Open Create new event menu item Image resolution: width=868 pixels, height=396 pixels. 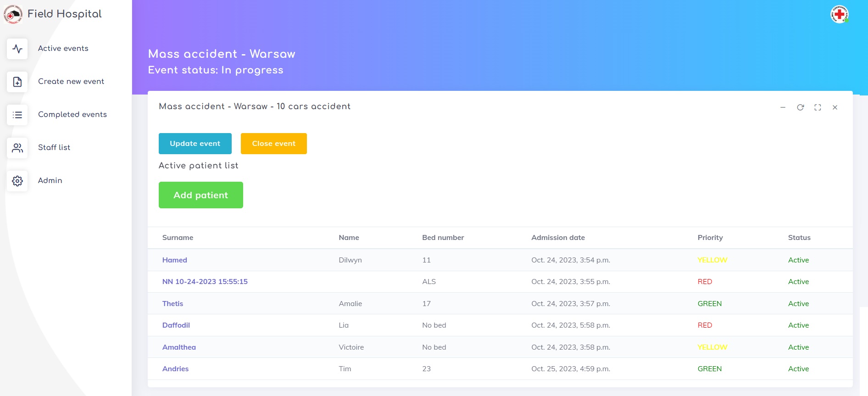[71, 82]
